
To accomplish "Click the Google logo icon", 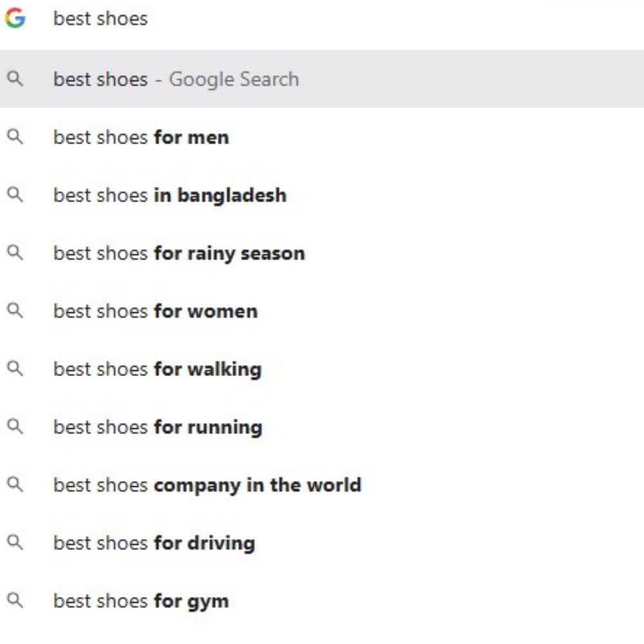I will click(15, 18).
